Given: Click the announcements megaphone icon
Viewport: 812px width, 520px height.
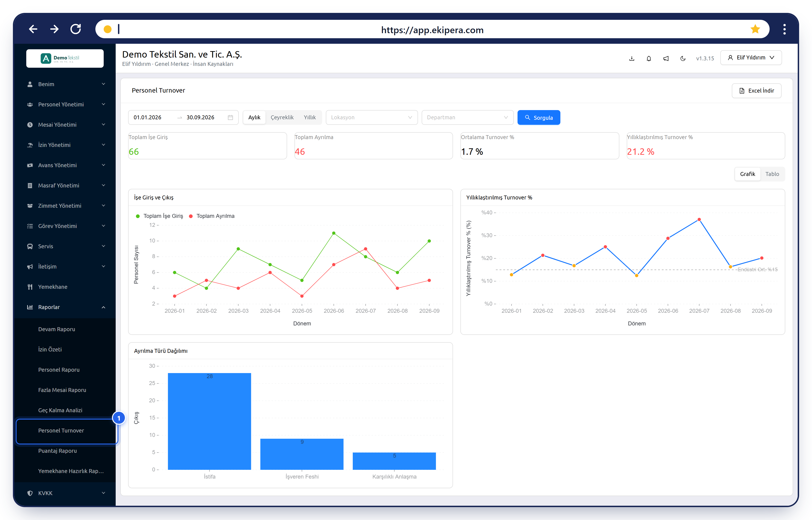Looking at the screenshot, I should coord(666,58).
